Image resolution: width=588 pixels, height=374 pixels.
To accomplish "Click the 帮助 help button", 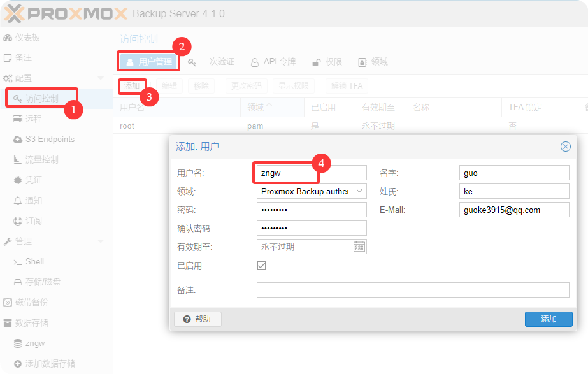I will [197, 319].
